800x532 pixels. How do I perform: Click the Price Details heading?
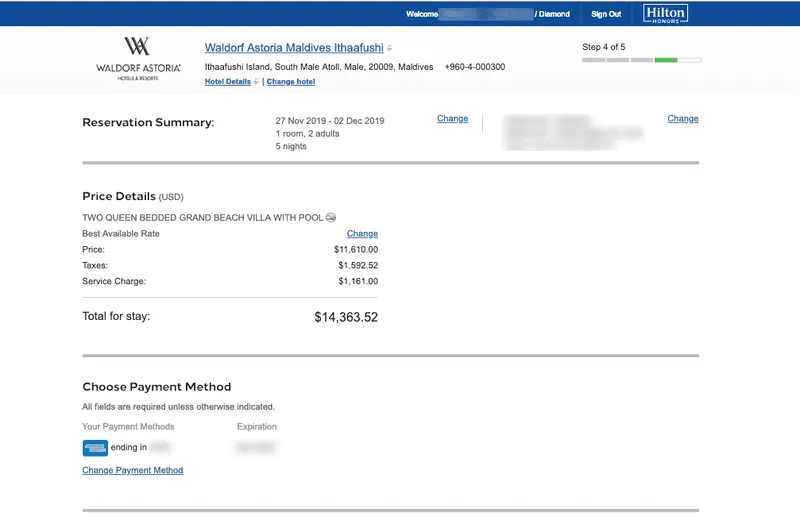(x=119, y=196)
